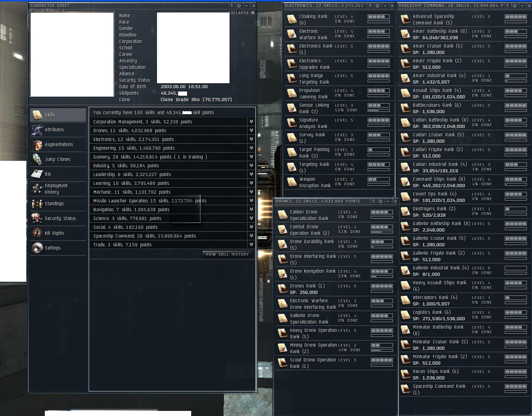532x416 pixels.
Task: Click the Cloaking skill book icon
Action: click(292, 19)
